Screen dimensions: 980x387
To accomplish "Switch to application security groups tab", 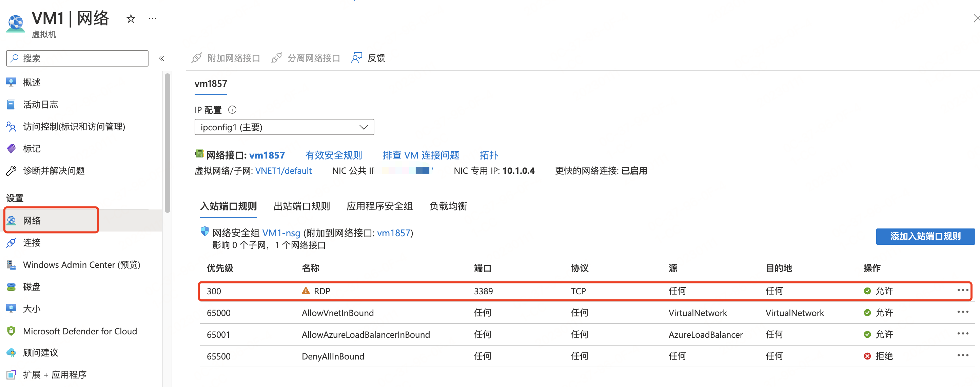I will 379,206.
